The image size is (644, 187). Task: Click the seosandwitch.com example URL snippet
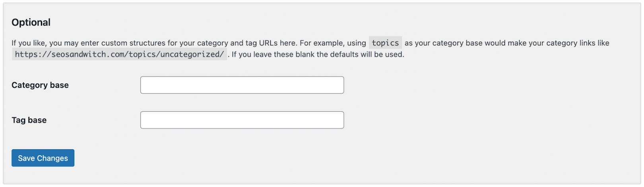coord(119,55)
